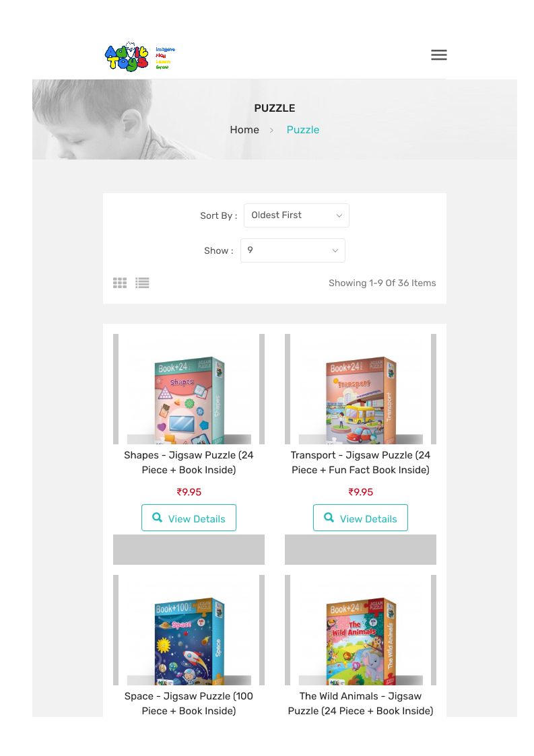
Task: Switch to list view layout
Action: (142, 283)
